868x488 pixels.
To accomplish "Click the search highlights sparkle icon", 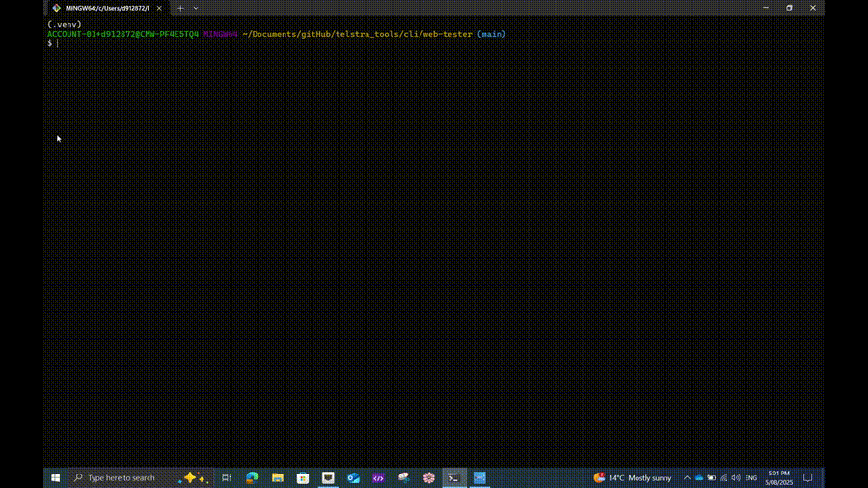I will 193,477.
